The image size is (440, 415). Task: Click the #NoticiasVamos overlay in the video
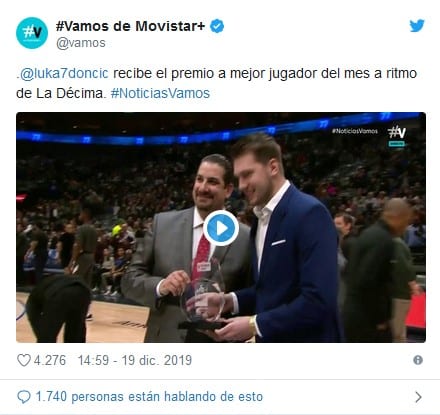click(x=355, y=131)
